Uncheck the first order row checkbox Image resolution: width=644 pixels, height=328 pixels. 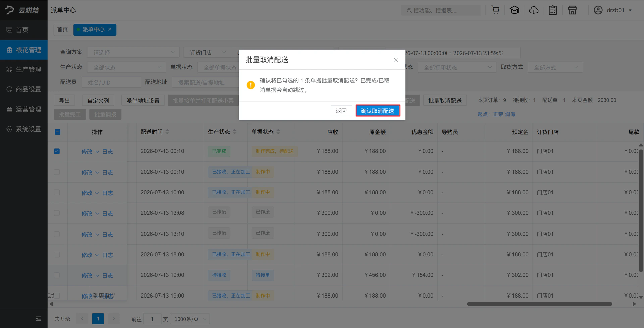point(57,151)
